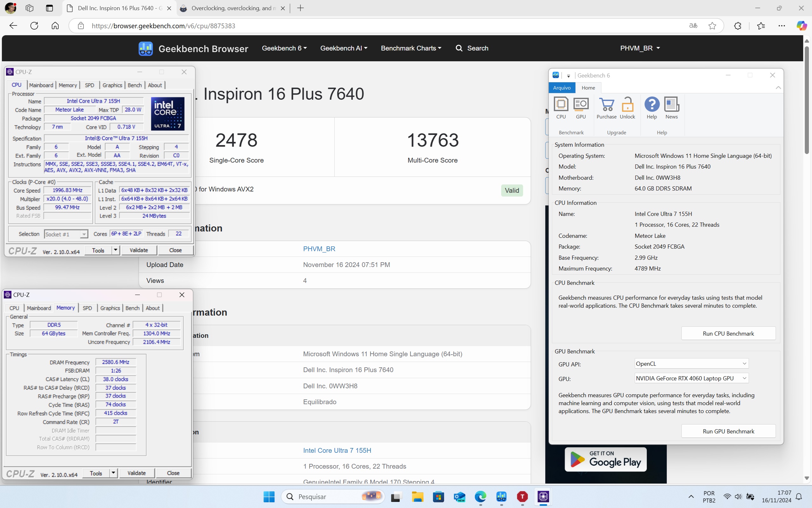
Task: Click the scroll down arrow of page scrollbar
Action: [807, 478]
